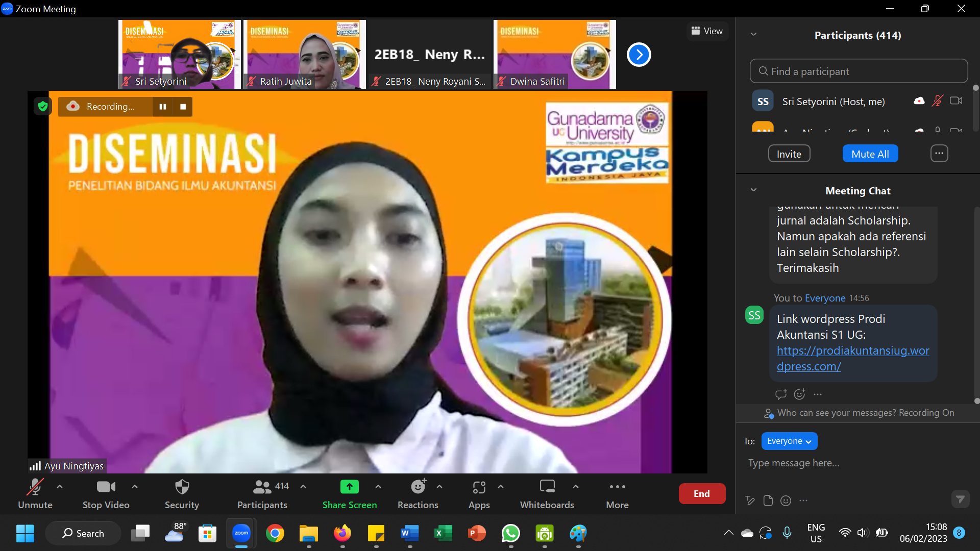Screen dimensions: 980x551
Task: Attach a file in chat
Action: pyautogui.click(x=768, y=500)
